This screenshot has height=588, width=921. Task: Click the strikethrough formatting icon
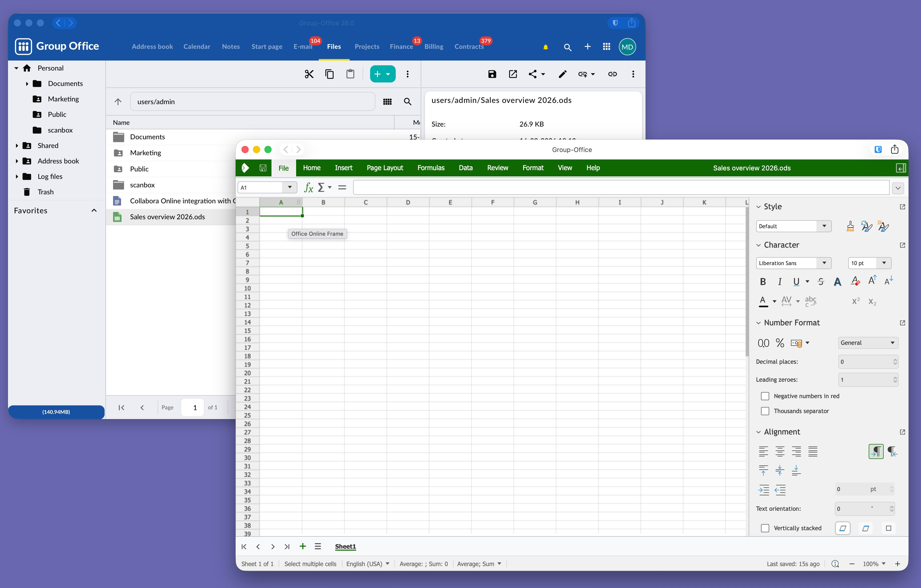point(820,282)
